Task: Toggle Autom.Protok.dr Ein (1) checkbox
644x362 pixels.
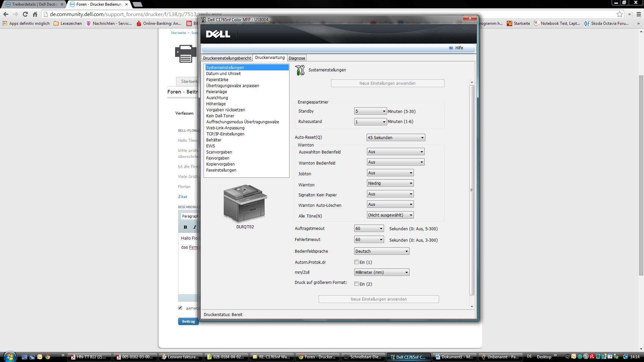Action: pyautogui.click(x=356, y=262)
